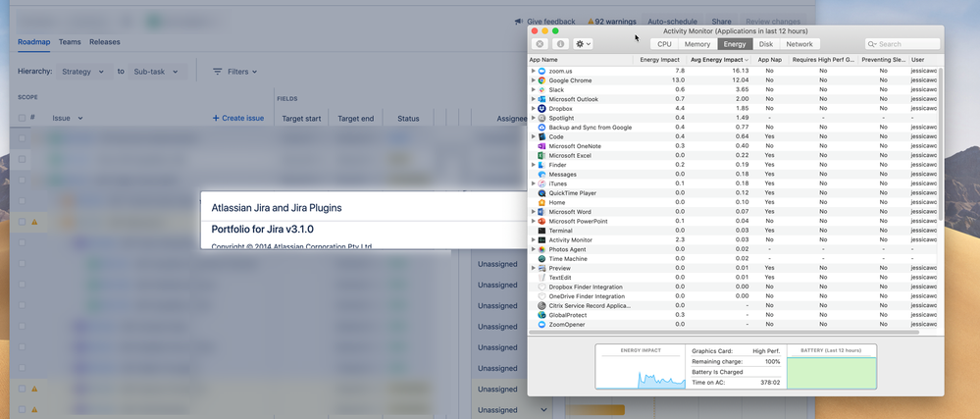The height and width of the screenshot is (419, 980).
Task: Select the Energy tab
Action: 735,44
